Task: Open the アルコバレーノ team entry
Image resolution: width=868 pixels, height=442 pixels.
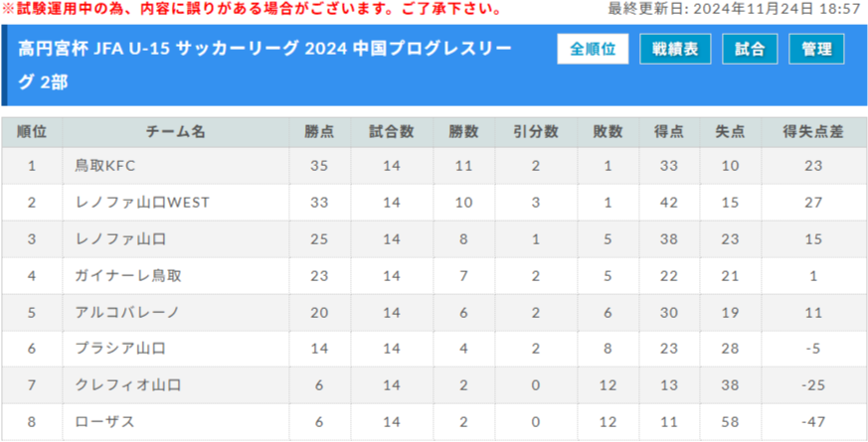Action: (127, 313)
